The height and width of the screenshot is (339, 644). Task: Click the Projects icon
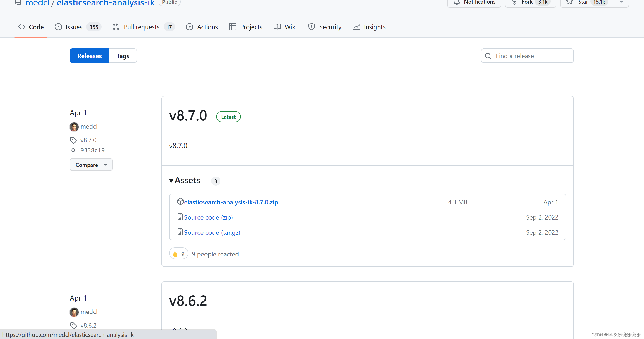coord(232,27)
